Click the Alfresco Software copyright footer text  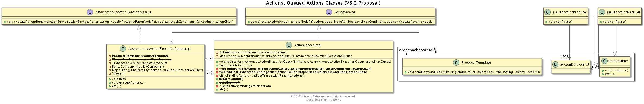click(323, 96)
